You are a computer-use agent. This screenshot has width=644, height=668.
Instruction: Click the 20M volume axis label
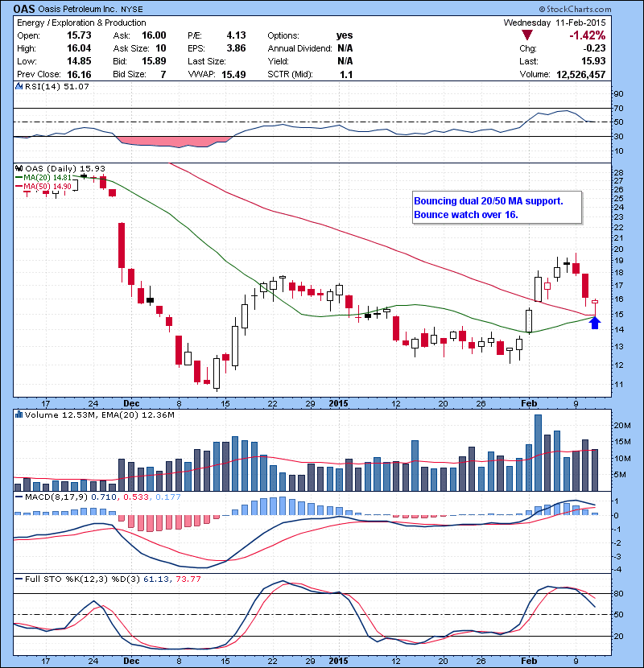click(621, 425)
